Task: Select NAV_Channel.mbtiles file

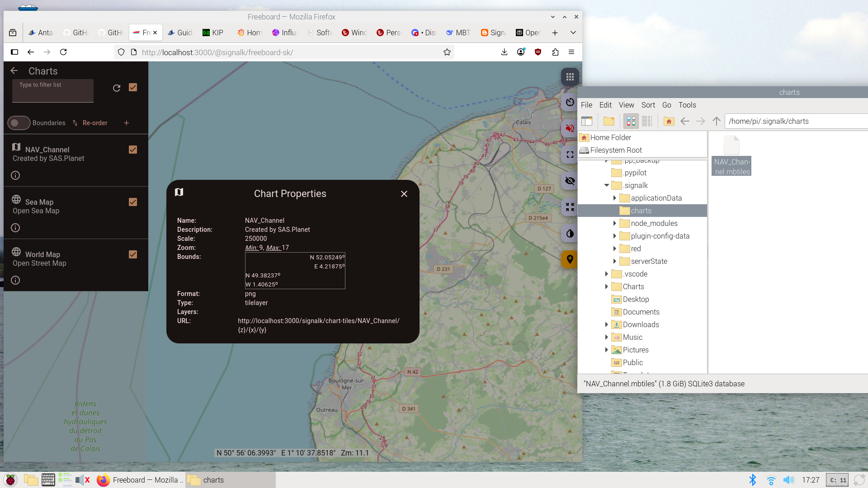Action: coord(731,156)
